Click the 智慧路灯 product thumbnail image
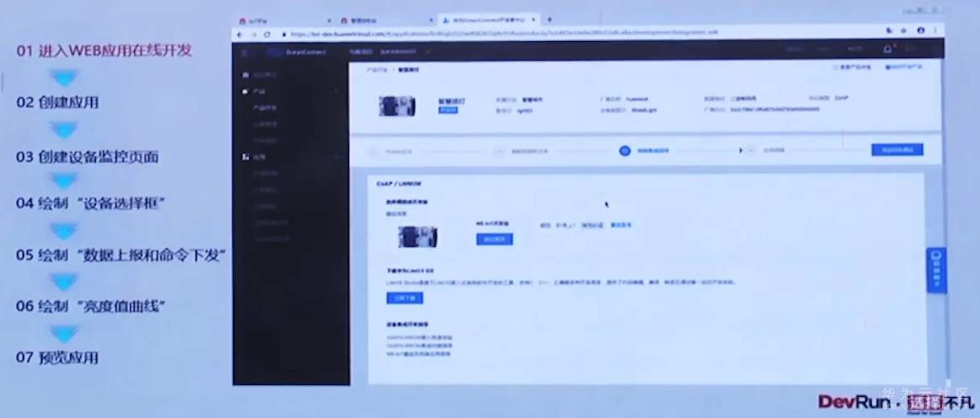The height and width of the screenshot is (418, 980). click(x=397, y=106)
